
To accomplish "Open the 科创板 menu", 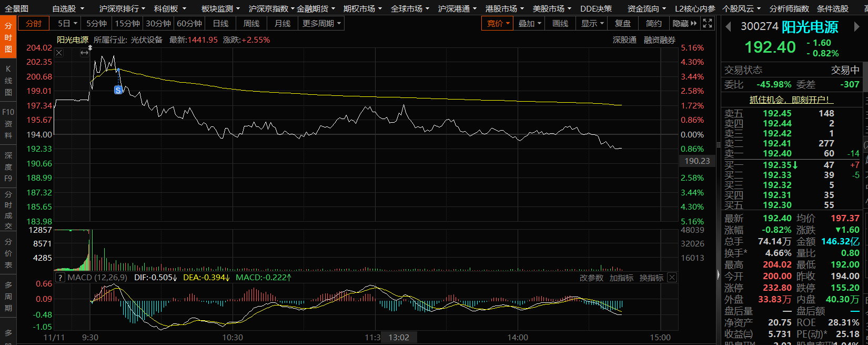I will 170,8.
